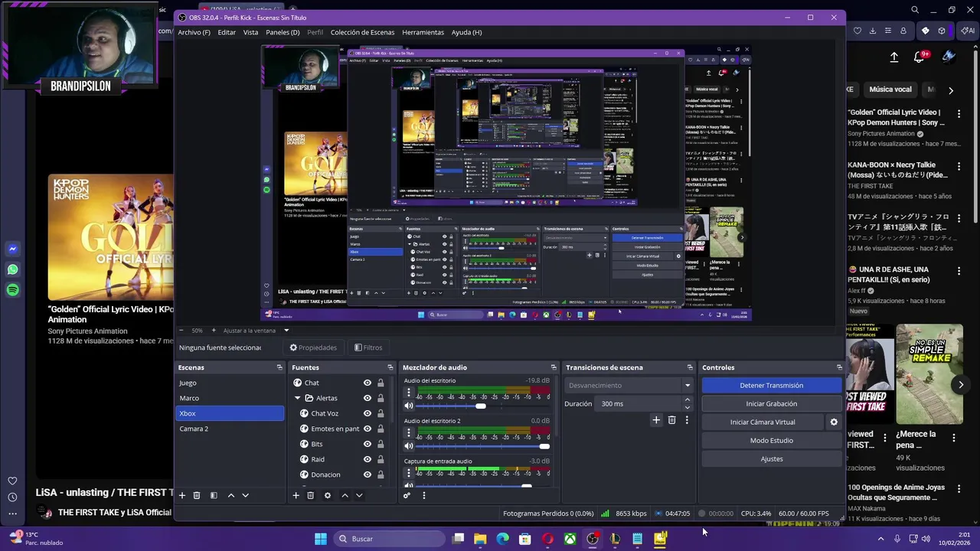Open audio mixer options three-dot menu
Image resolution: width=980 pixels, height=551 pixels.
click(423, 495)
